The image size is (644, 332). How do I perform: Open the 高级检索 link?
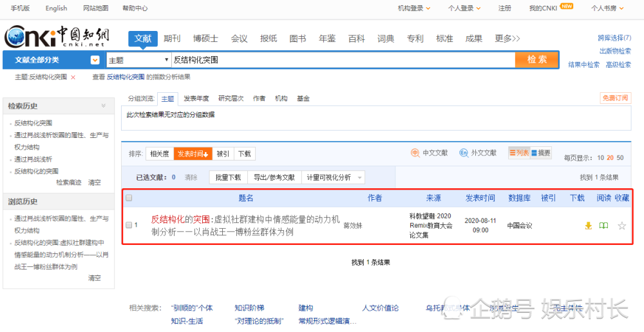tap(618, 65)
